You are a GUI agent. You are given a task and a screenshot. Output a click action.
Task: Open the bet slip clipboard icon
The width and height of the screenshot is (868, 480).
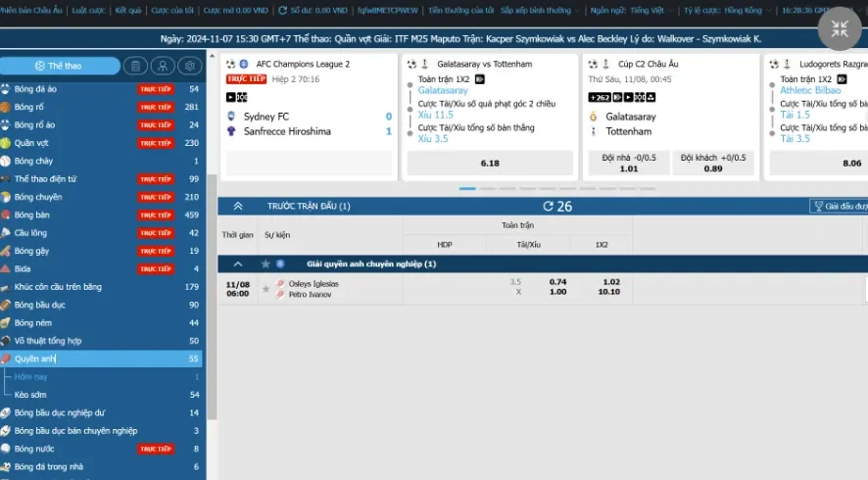136,66
